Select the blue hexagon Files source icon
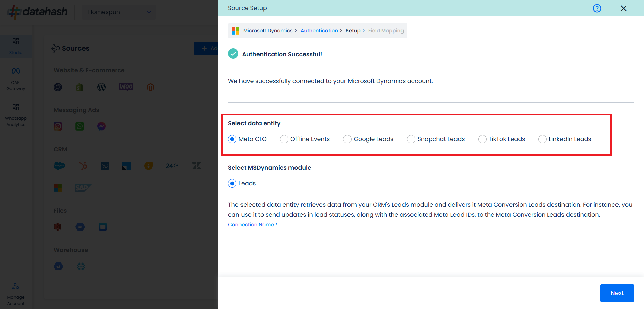This screenshot has width=644, height=310. point(80,227)
